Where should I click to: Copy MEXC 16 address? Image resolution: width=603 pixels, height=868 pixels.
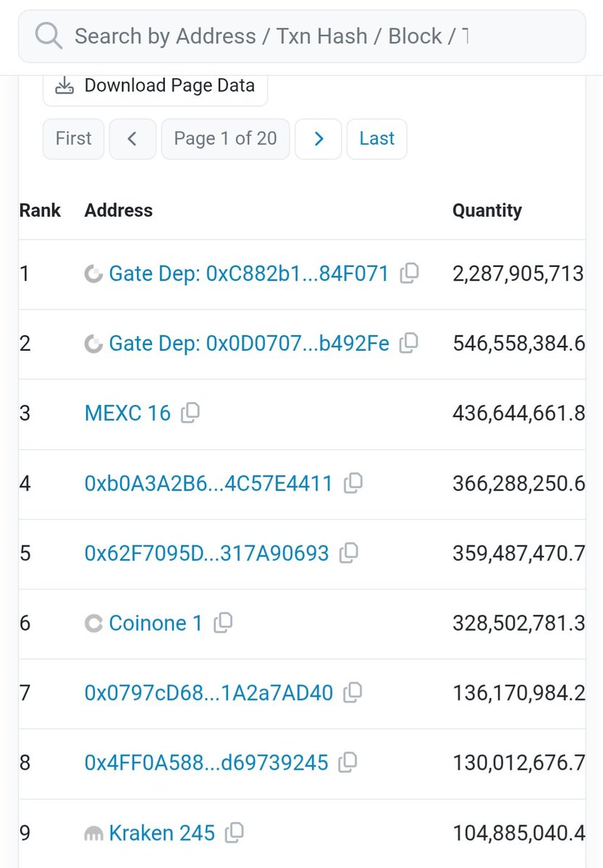(x=190, y=413)
